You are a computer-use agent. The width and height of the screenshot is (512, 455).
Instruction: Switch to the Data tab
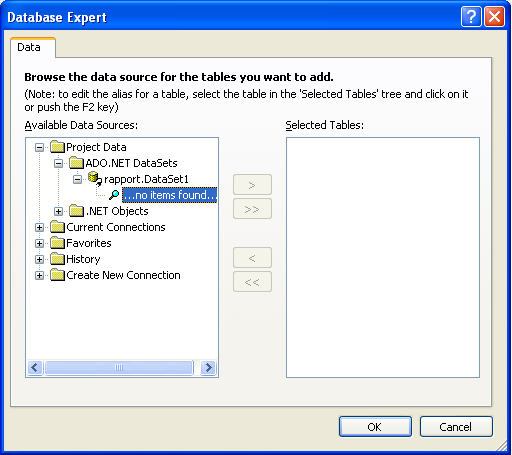pos(29,47)
